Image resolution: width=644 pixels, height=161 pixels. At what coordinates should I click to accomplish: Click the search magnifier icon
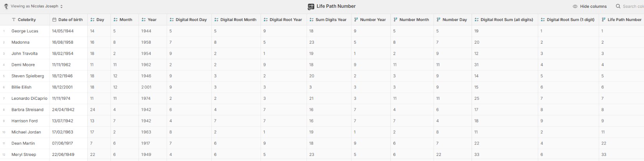click(x=618, y=6)
